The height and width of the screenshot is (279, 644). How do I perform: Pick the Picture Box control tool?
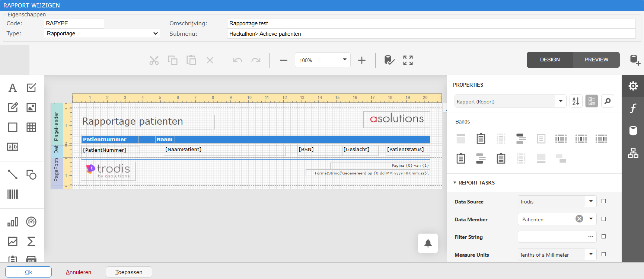(x=31, y=108)
